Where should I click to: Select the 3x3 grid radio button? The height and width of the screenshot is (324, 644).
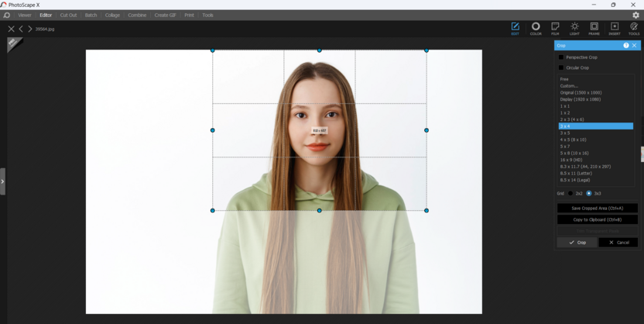coord(588,193)
